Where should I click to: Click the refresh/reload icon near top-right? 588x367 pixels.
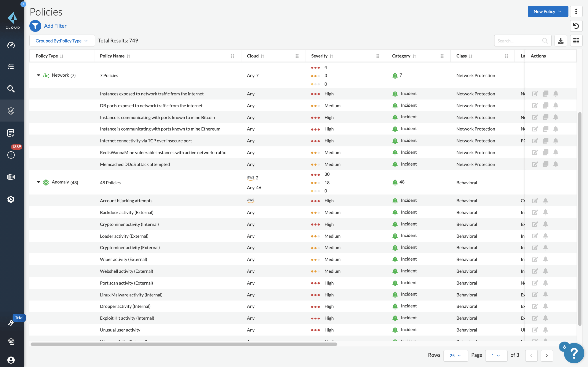tap(576, 26)
